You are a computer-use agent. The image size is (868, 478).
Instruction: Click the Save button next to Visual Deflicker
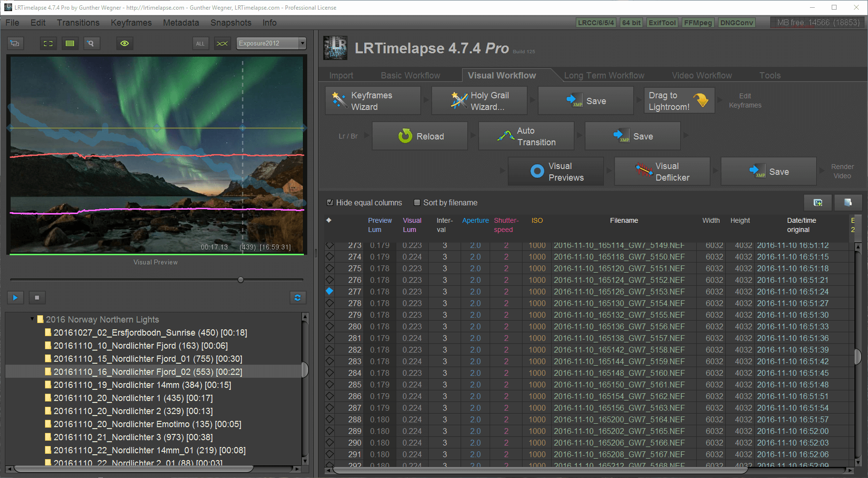(768, 171)
